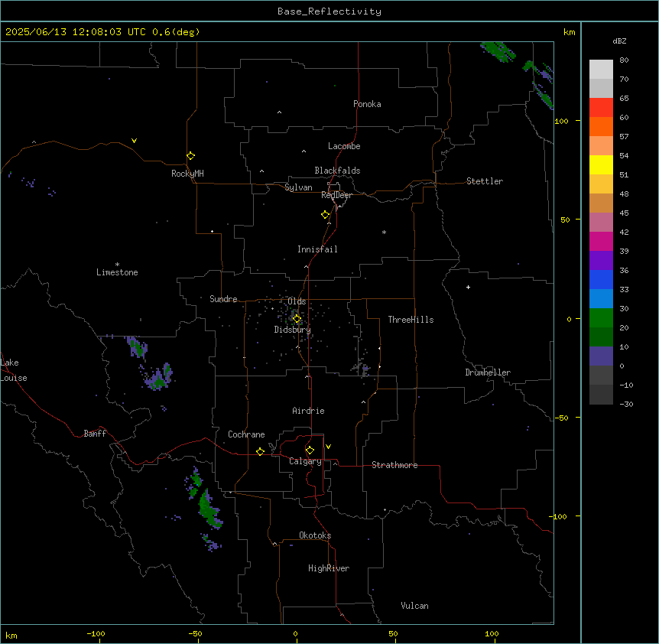Click the asterisk marker above Limestone label
Screen dimensions: 659x644
pos(117,264)
